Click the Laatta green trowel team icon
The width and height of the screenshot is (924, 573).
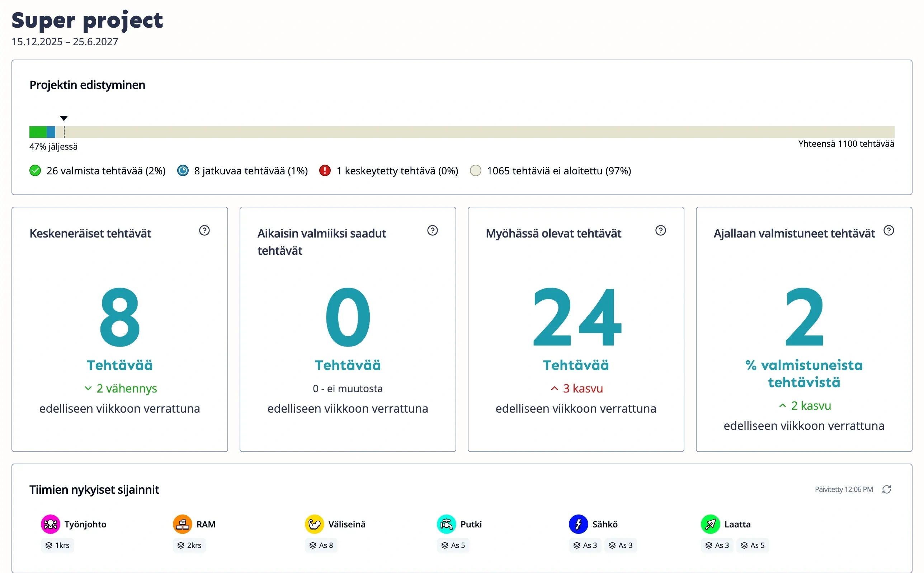(710, 524)
